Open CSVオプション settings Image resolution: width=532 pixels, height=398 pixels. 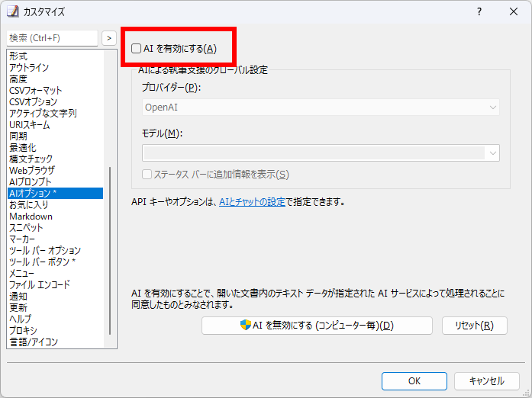[x=55, y=101]
